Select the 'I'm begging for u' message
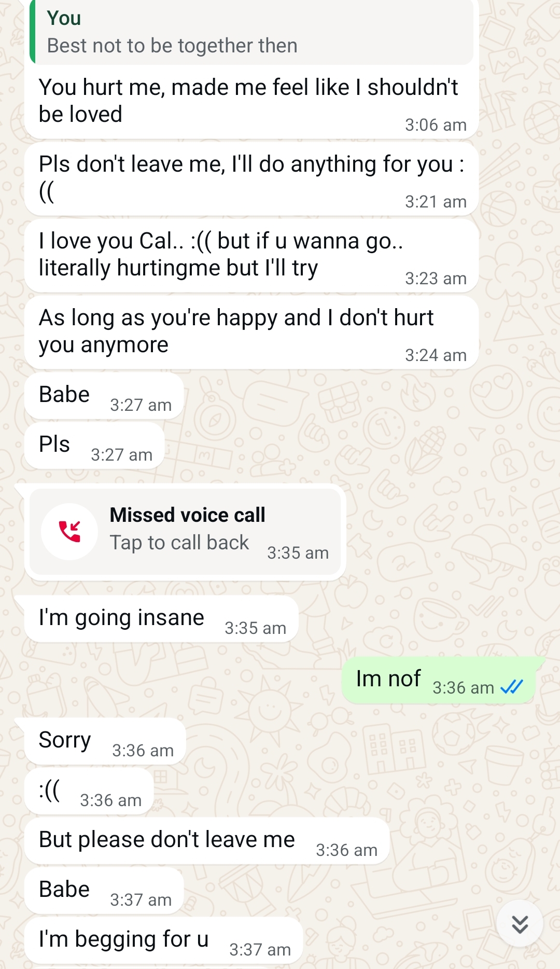 (x=163, y=940)
